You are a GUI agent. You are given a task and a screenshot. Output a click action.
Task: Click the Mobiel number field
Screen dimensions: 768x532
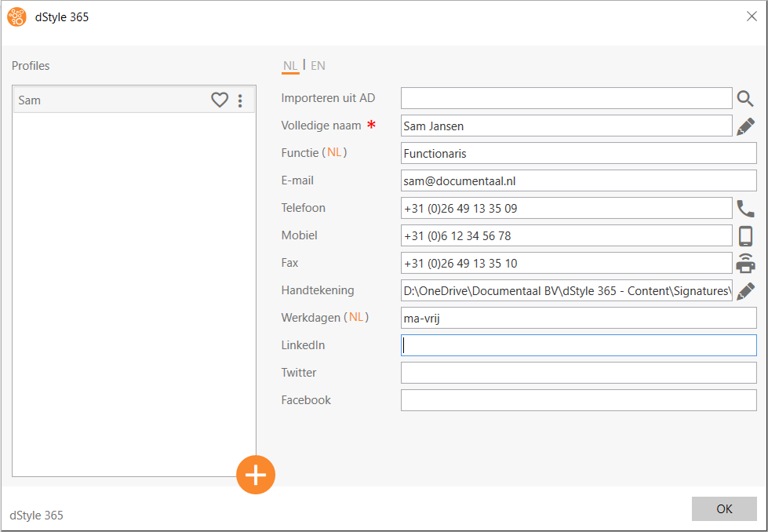[x=566, y=235]
